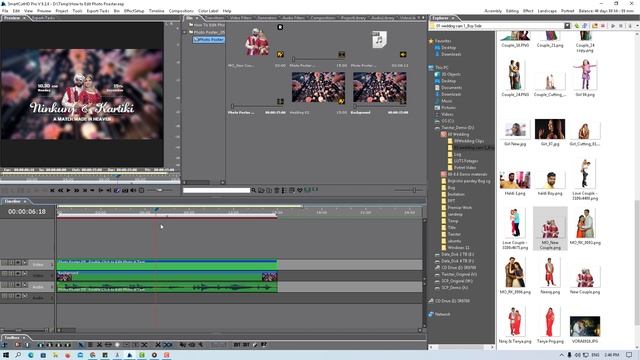640x360 pixels.
Task: Select the MO_New Couple.png thumbnail in Explorer
Action: (550, 229)
